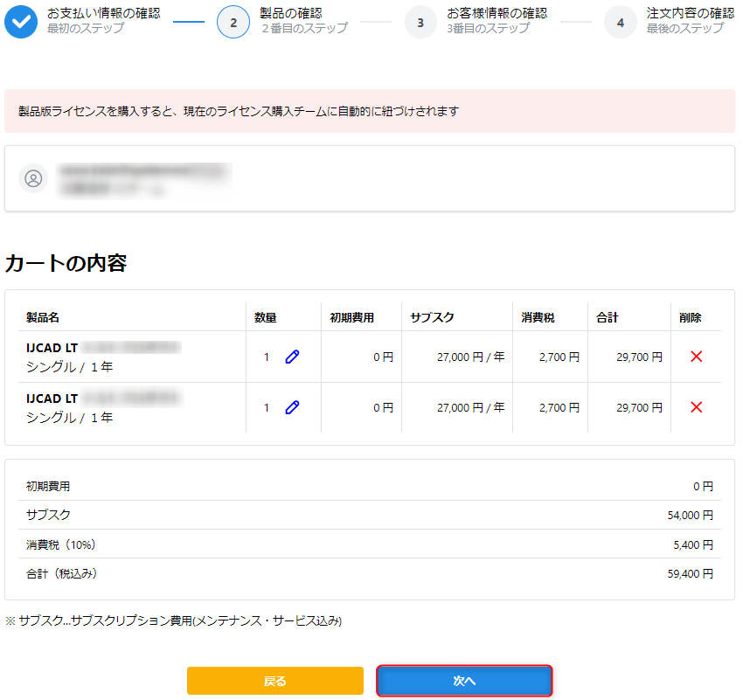The width and height of the screenshot is (743, 700).
Task: Select お客様情報の確認 step label
Action: (497, 13)
